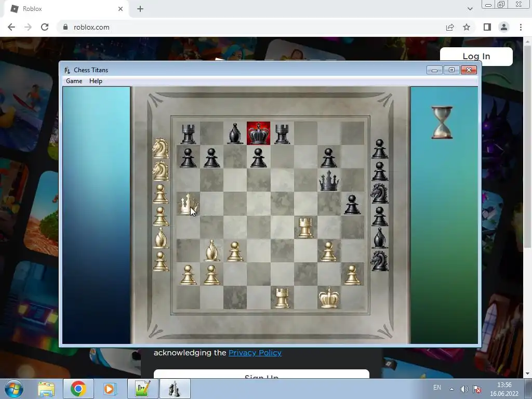Select the black queen on g6
Image resolution: width=532 pixels, height=399 pixels.
tap(329, 180)
